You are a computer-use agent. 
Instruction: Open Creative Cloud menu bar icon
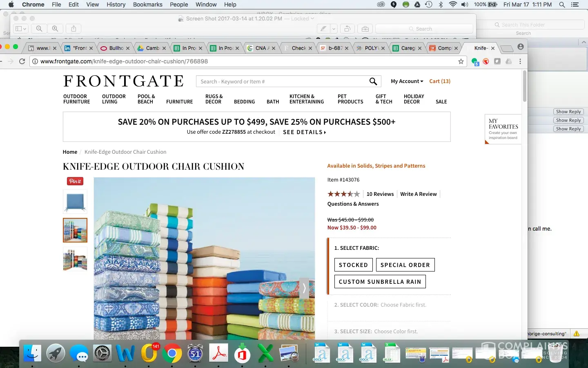[381, 4]
